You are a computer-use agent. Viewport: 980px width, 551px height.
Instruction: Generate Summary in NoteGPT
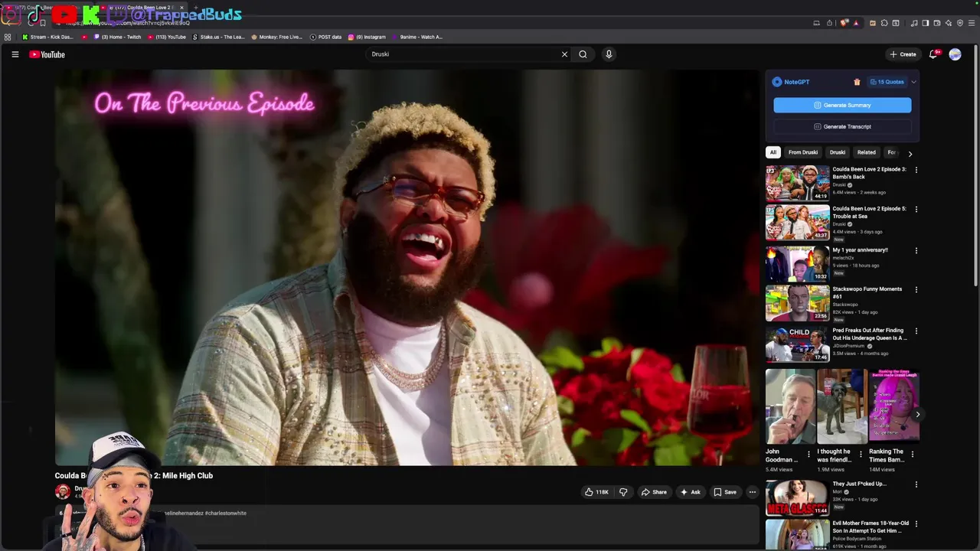842,105
